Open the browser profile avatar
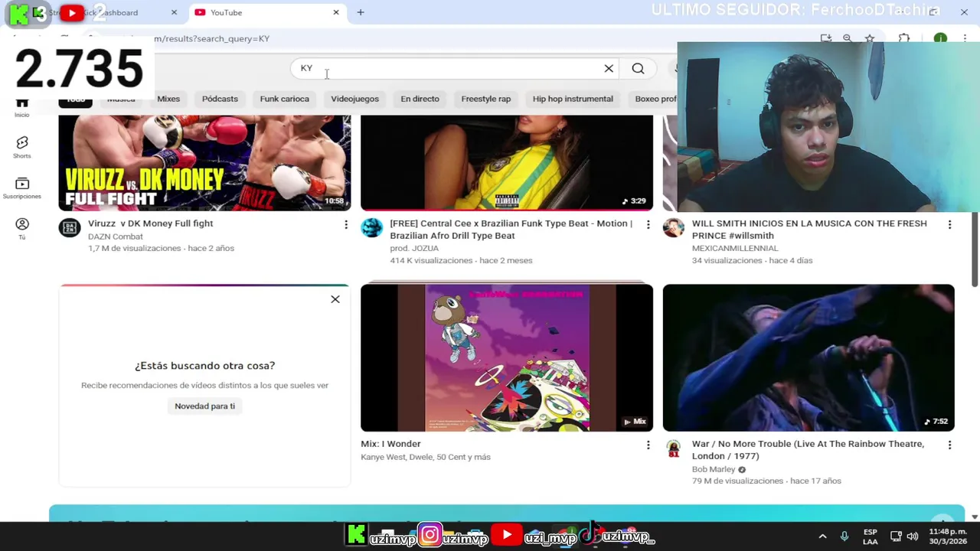This screenshot has height=551, width=980. pos(940,38)
